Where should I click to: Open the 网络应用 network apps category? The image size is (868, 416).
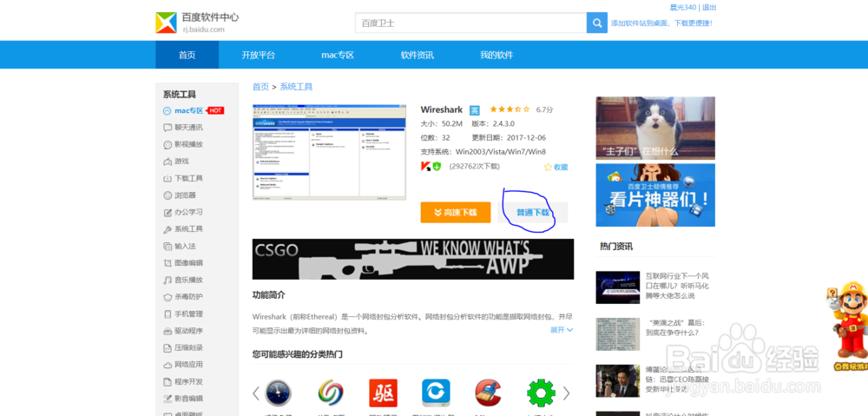[183, 365]
